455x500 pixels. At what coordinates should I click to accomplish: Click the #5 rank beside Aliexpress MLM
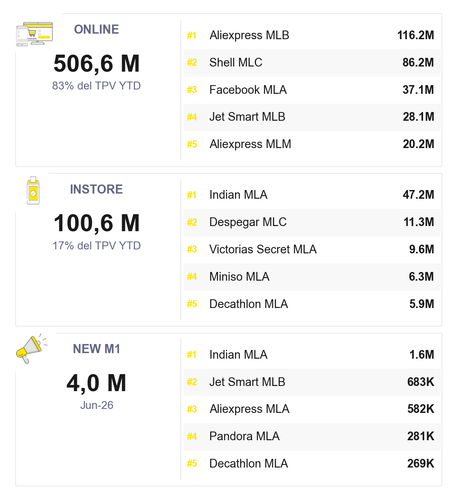(x=192, y=144)
